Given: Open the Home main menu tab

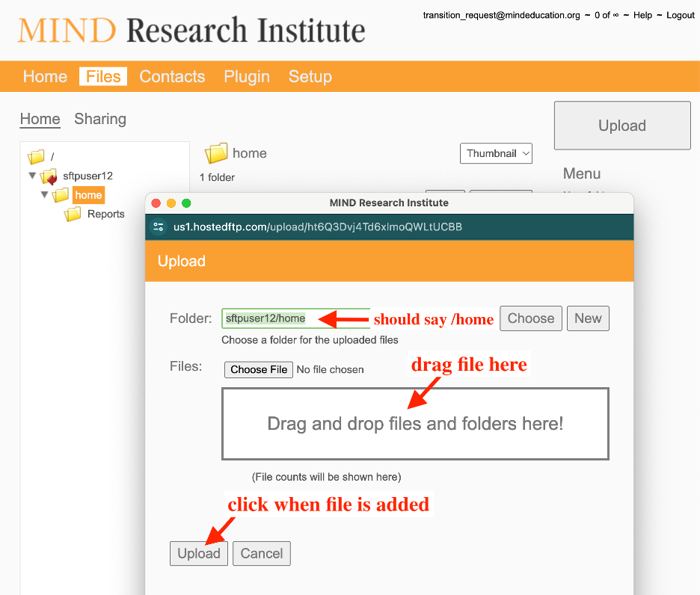Looking at the screenshot, I should tap(45, 76).
